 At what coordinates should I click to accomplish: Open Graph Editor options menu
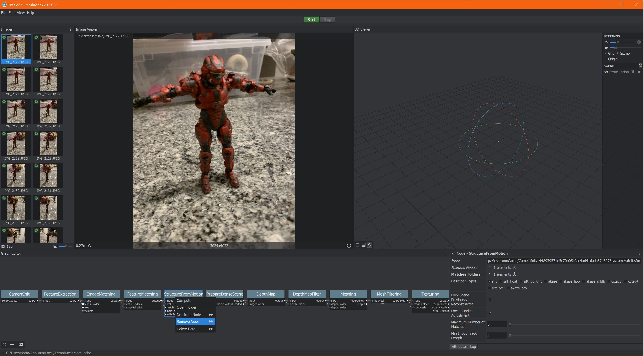[x=446, y=253]
